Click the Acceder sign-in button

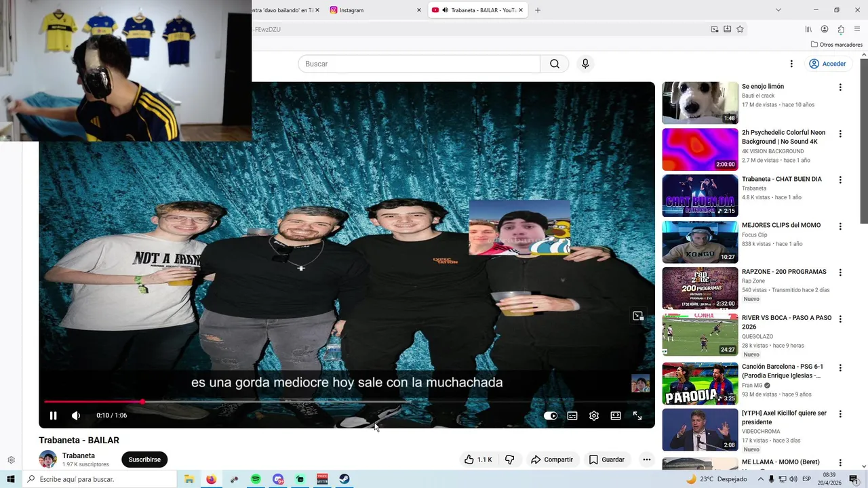coord(827,64)
